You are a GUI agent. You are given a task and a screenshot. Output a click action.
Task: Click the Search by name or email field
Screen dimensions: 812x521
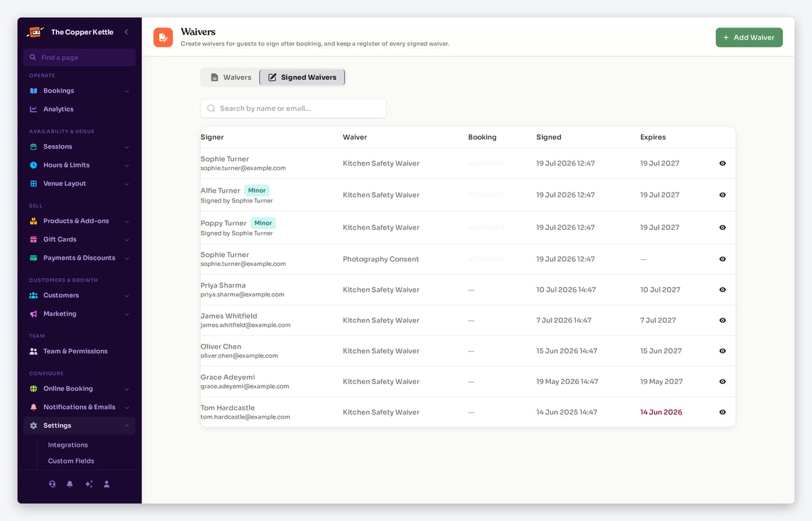click(293, 109)
